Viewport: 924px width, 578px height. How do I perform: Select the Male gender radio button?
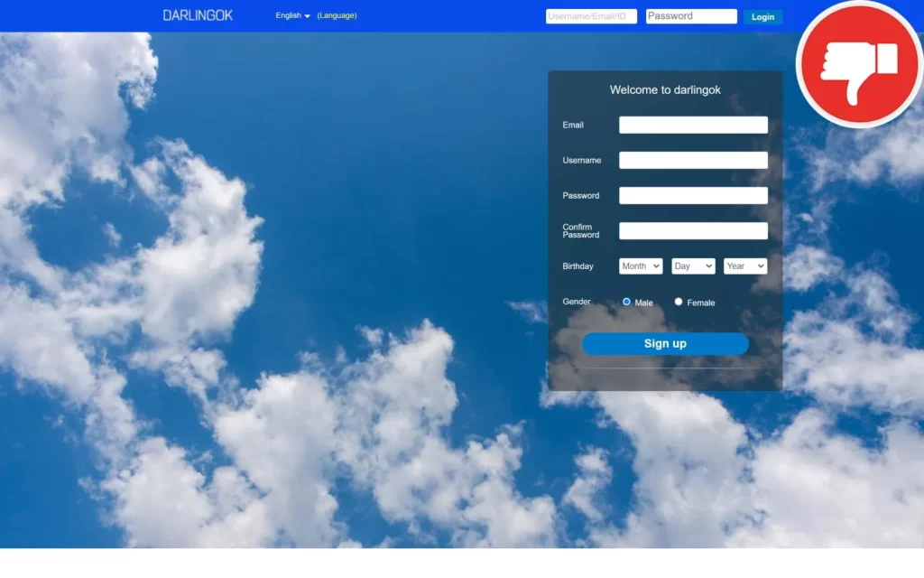pyautogui.click(x=626, y=302)
